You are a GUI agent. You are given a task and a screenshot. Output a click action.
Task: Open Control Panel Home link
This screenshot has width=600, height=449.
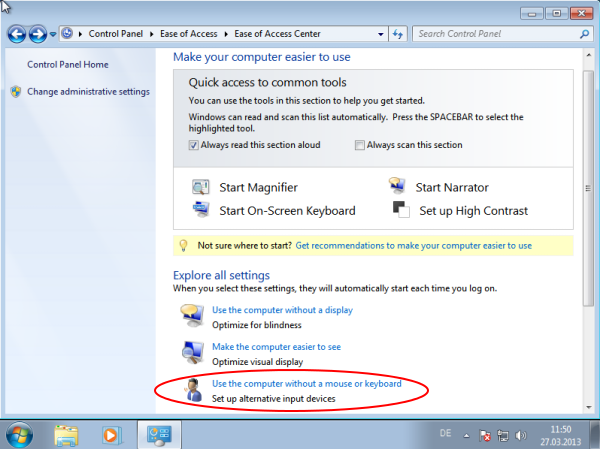[68, 64]
